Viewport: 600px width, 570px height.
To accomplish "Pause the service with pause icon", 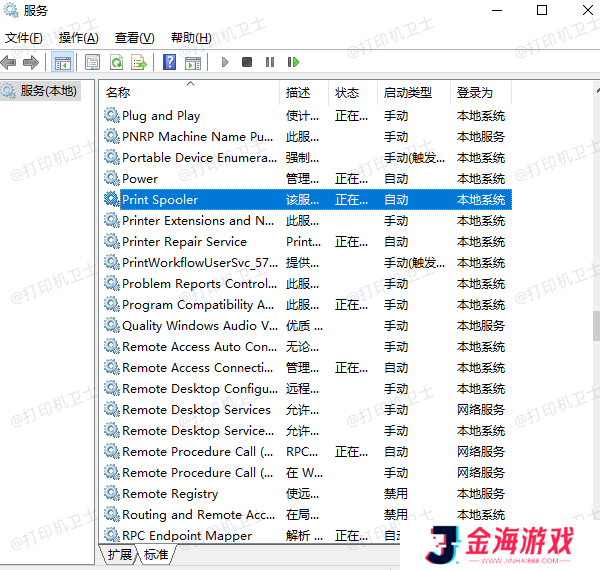I will coord(270,62).
